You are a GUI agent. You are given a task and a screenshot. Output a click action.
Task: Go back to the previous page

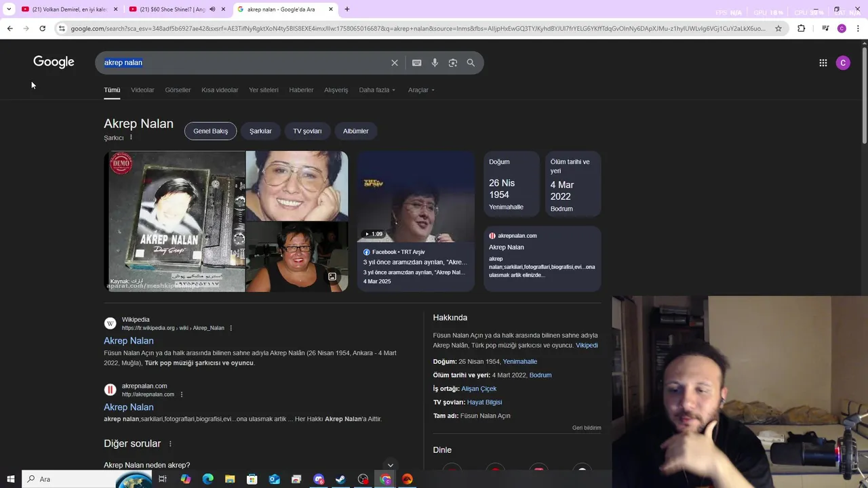pyautogui.click(x=9, y=28)
